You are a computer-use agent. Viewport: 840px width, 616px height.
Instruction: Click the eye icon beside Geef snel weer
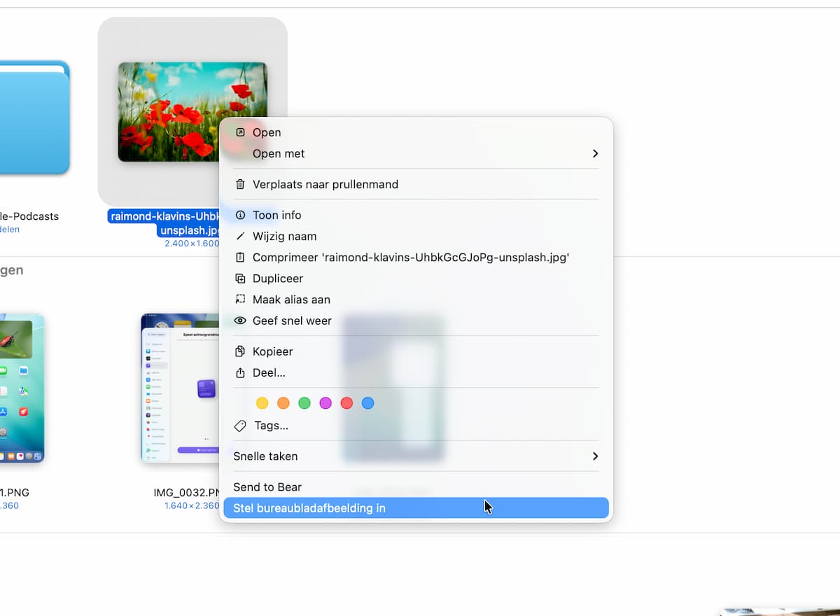point(240,321)
